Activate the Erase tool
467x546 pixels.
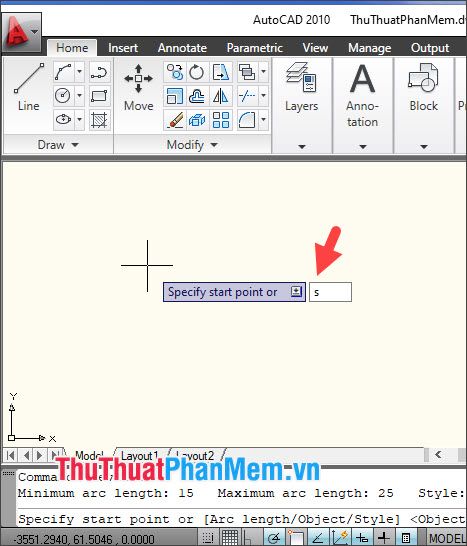click(175, 119)
